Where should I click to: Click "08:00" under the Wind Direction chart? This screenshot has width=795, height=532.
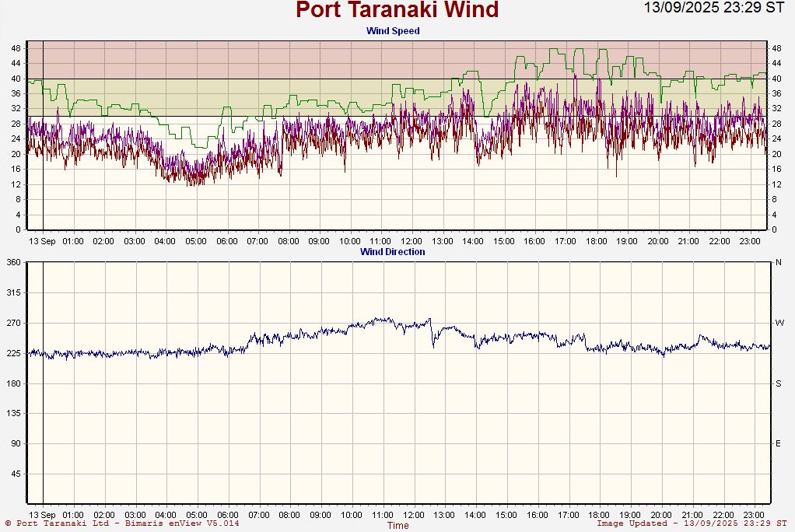click(289, 515)
